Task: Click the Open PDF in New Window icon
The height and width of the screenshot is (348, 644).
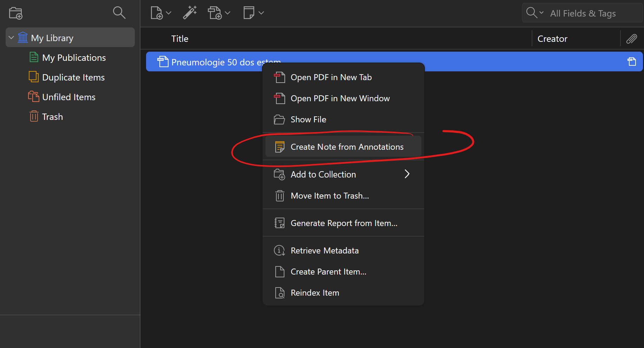Action: pyautogui.click(x=280, y=98)
